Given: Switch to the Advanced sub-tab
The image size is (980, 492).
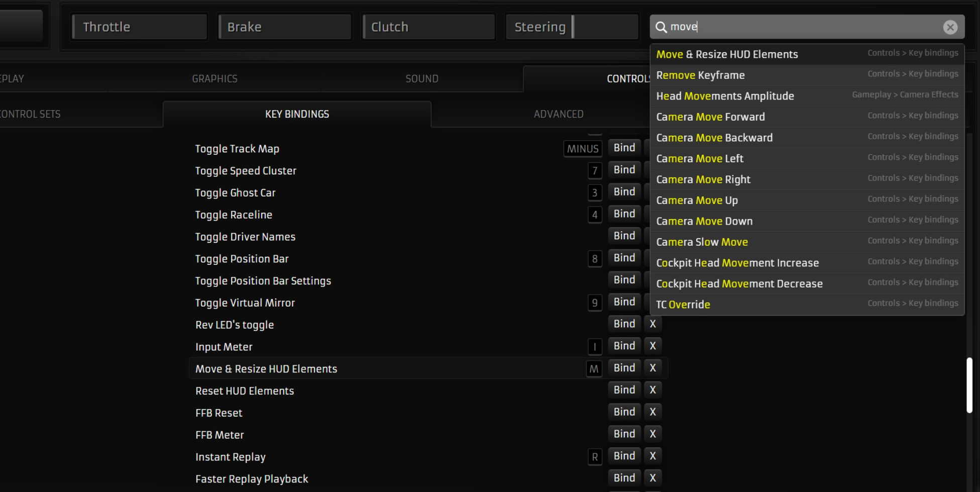Looking at the screenshot, I should tap(558, 114).
